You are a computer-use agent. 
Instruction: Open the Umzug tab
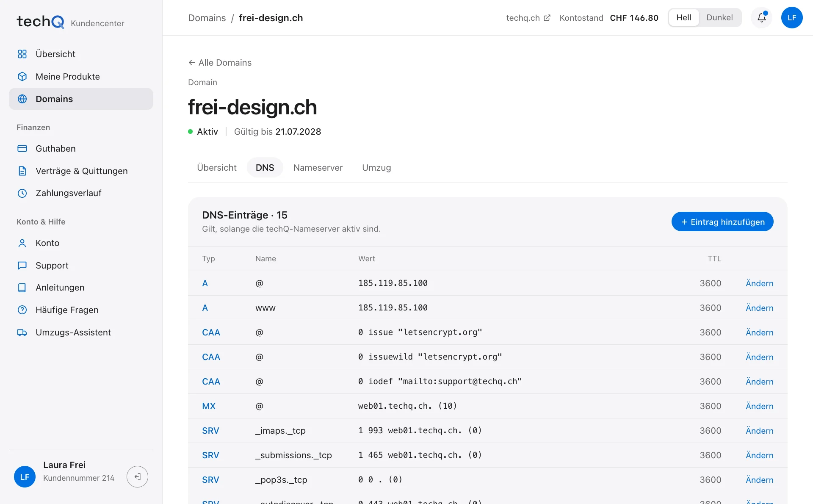pyautogui.click(x=376, y=168)
